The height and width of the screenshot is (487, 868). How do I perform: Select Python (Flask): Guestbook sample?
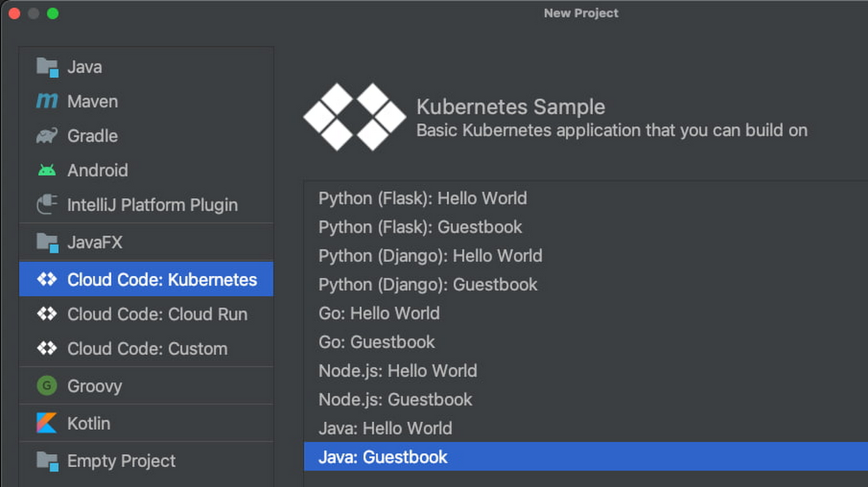tap(420, 227)
